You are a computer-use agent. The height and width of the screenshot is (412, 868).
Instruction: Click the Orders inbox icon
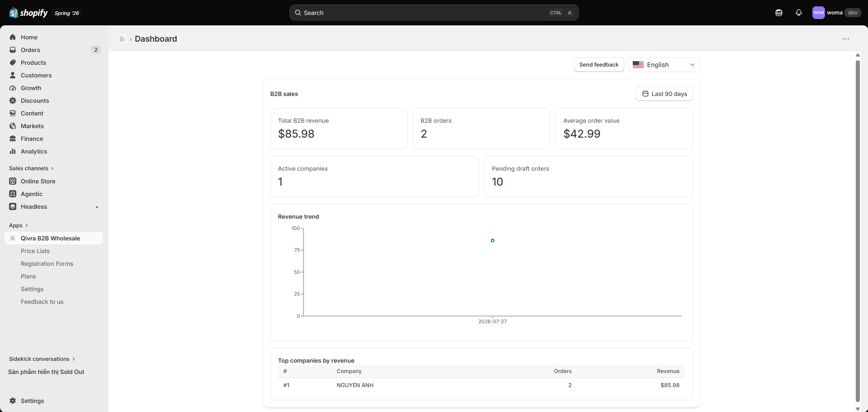pyautogui.click(x=13, y=50)
